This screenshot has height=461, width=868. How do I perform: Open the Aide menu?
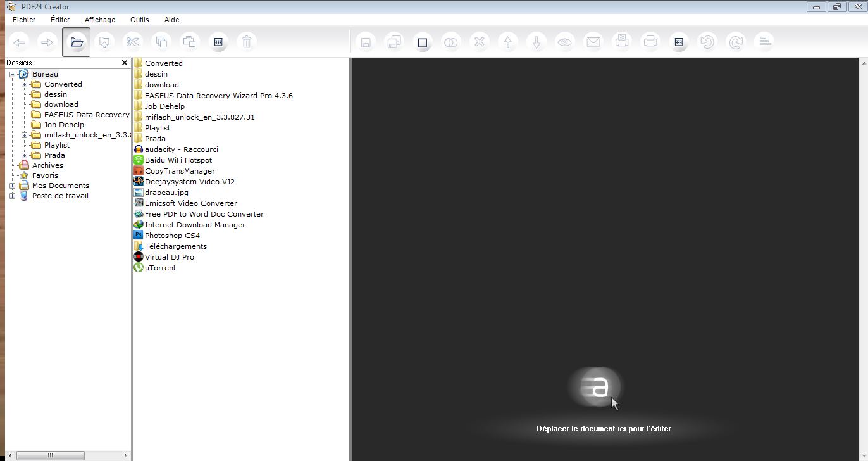click(171, 20)
